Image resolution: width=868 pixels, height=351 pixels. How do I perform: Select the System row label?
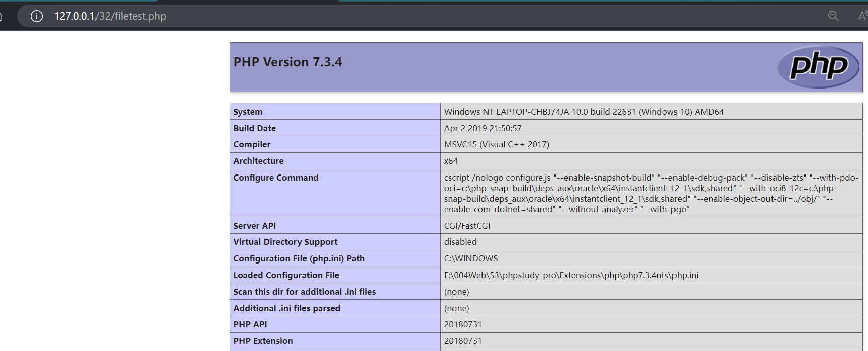coord(248,112)
